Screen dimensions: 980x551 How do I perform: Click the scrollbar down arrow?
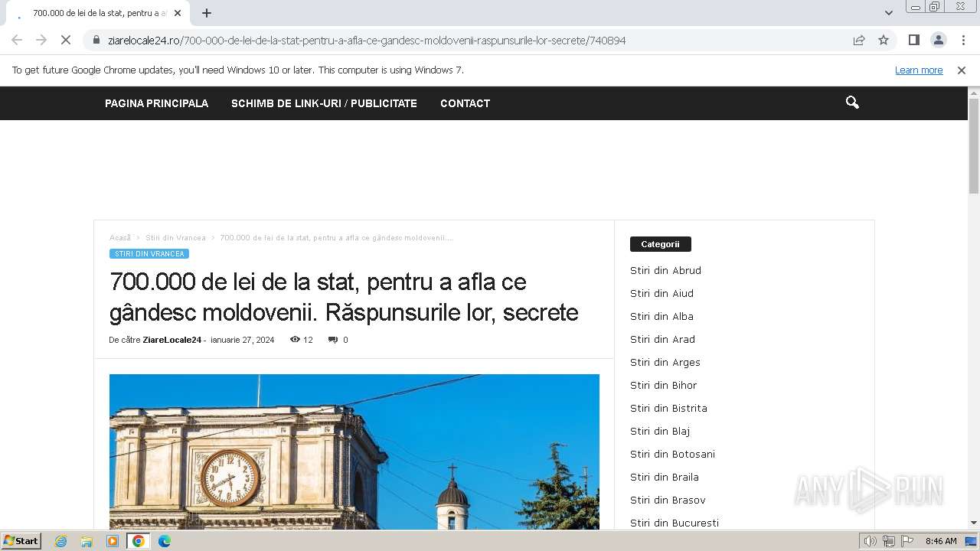coord(974,523)
